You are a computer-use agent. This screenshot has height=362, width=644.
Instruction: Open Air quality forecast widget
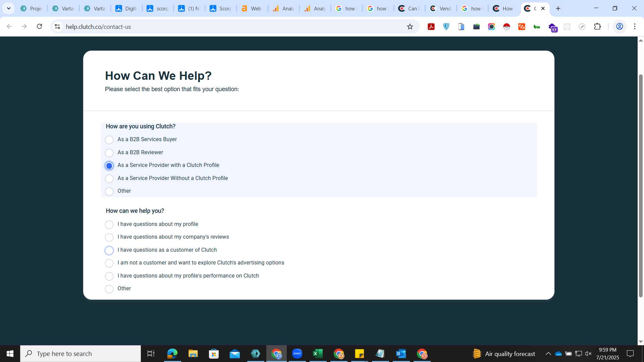(x=504, y=354)
